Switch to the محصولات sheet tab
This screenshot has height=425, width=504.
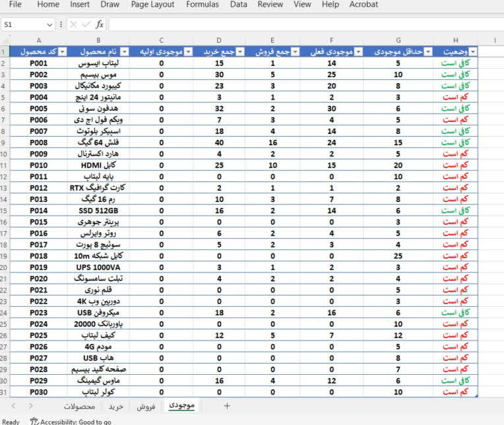pos(79,407)
